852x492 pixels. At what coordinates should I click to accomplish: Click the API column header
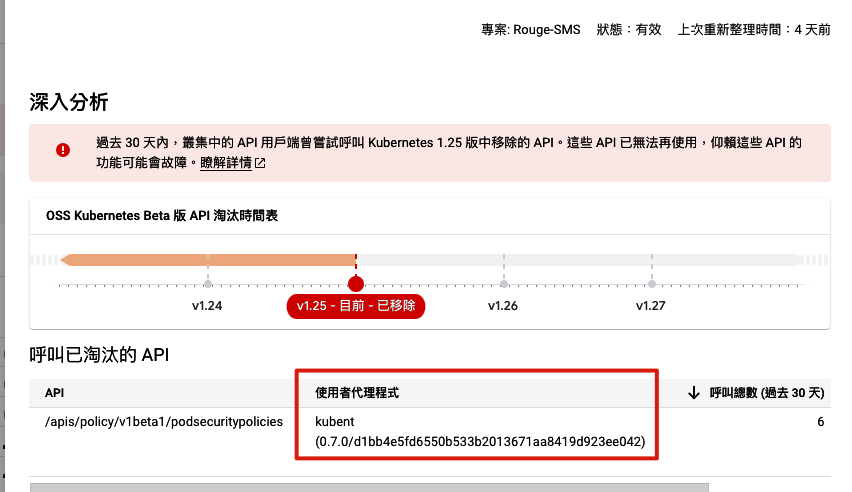pyautogui.click(x=55, y=393)
